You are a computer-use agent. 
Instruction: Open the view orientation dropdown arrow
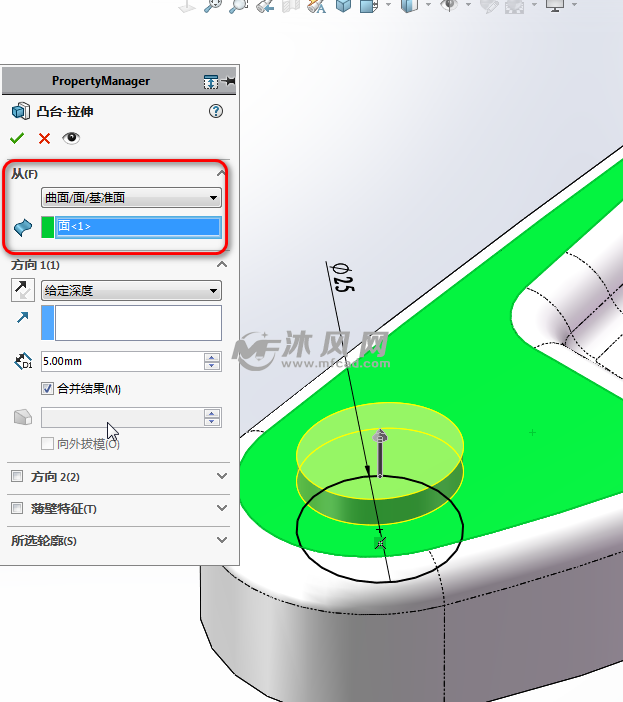tap(388, 4)
